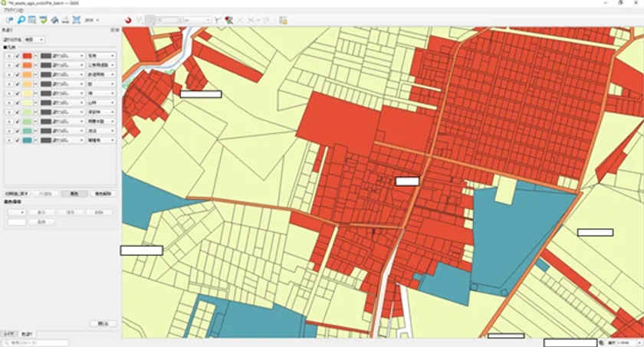Screen dimensions: 644x347
Task: Click the remove coloring button below the legend
Action: pyautogui.click(x=103, y=194)
